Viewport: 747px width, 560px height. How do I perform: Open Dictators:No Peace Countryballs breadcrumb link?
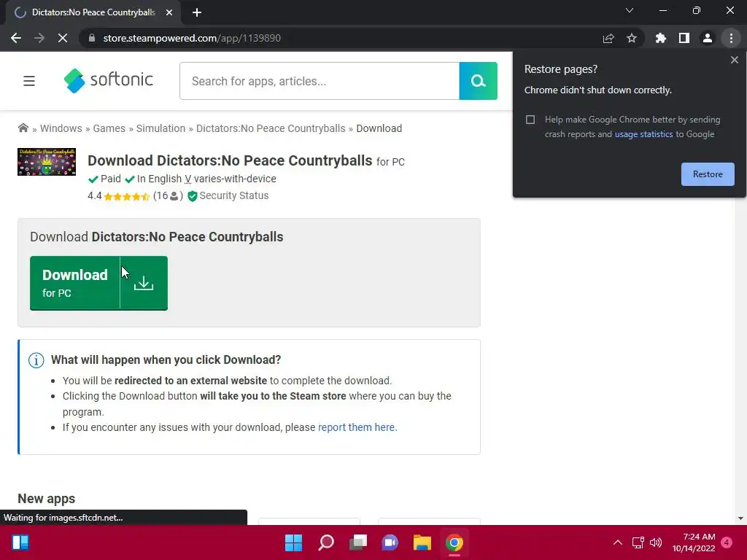click(271, 128)
